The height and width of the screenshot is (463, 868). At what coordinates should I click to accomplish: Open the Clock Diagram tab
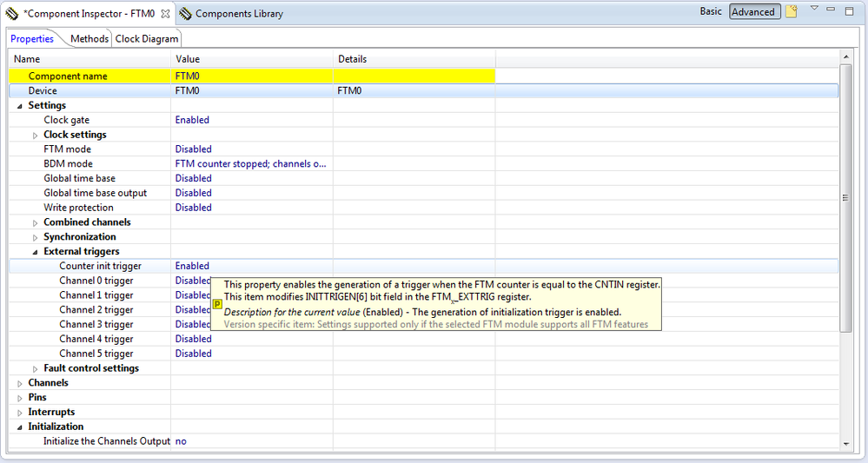[x=147, y=39]
